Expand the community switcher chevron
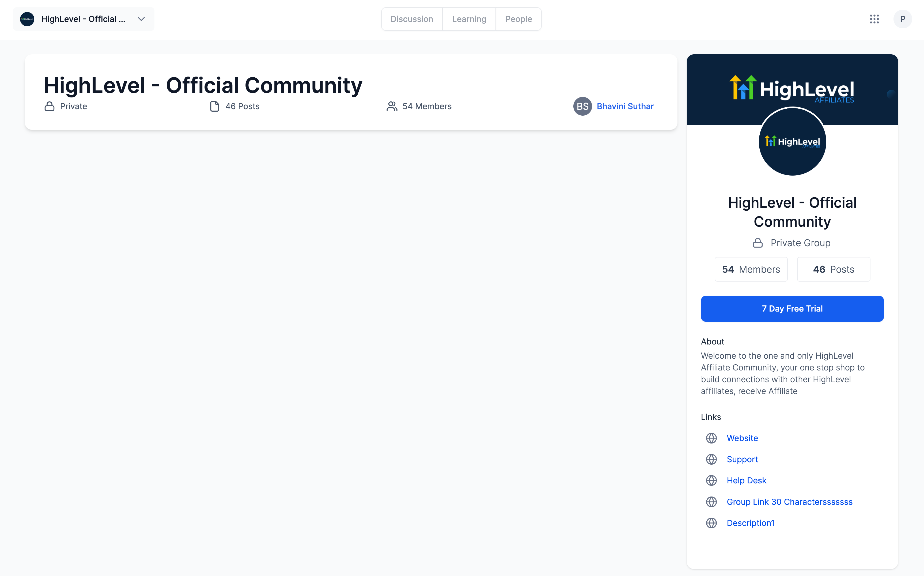924x576 pixels. click(x=141, y=19)
